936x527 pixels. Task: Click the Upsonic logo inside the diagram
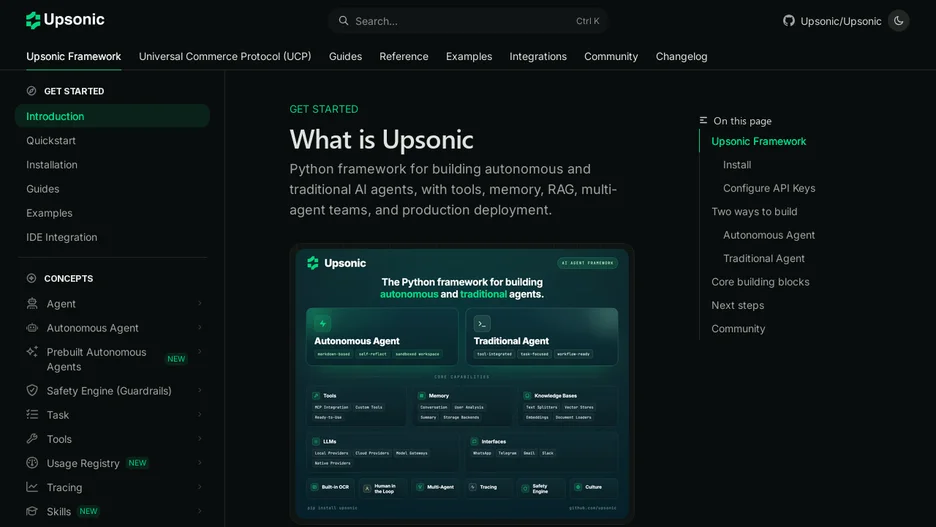(313, 263)
